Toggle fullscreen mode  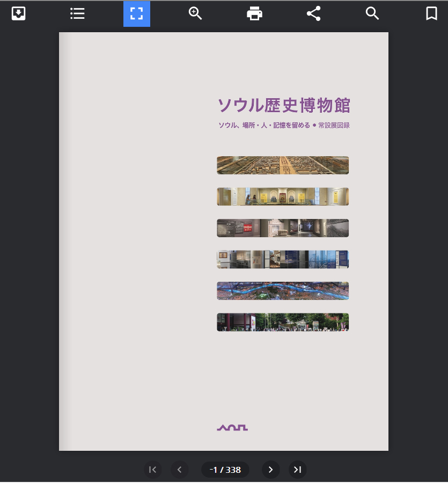(137, 14)
